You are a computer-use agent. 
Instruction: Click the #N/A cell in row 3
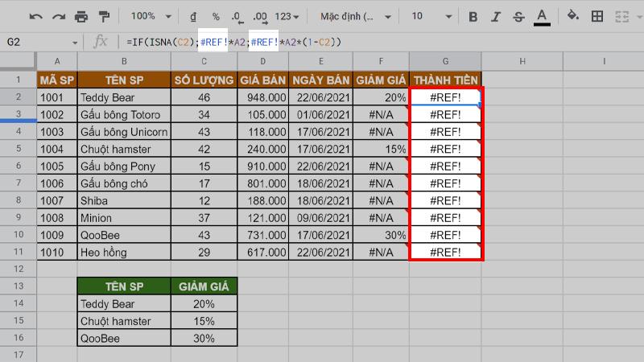click(x=381, y=114)
